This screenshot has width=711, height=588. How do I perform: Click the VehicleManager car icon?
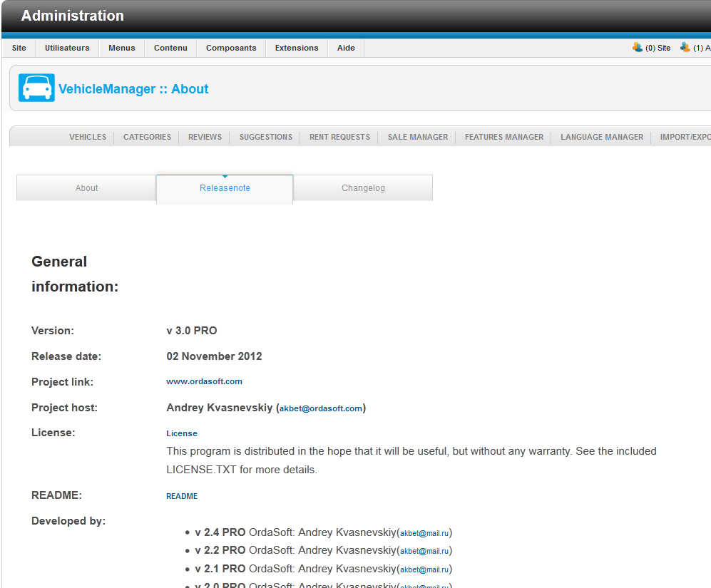(x=36, y=88)
